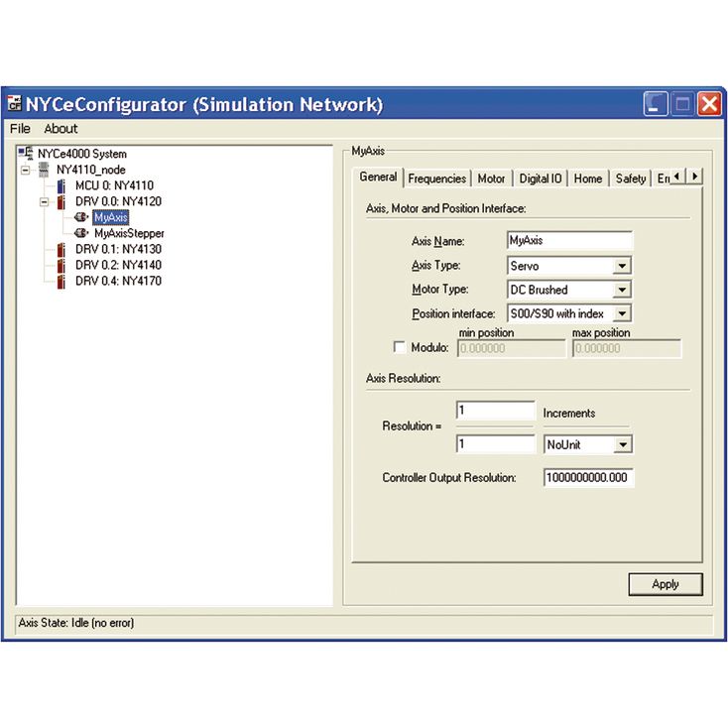Open the Position interface dropdown

click(622, 313)
